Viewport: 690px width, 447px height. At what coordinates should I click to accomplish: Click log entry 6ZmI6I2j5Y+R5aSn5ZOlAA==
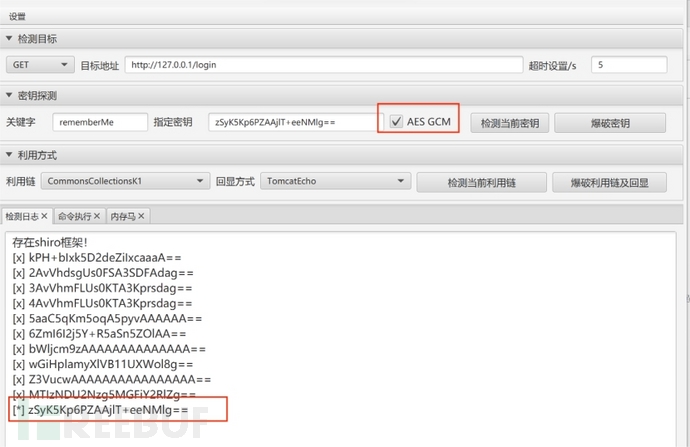pyautogui.click(x=99, y=333)
